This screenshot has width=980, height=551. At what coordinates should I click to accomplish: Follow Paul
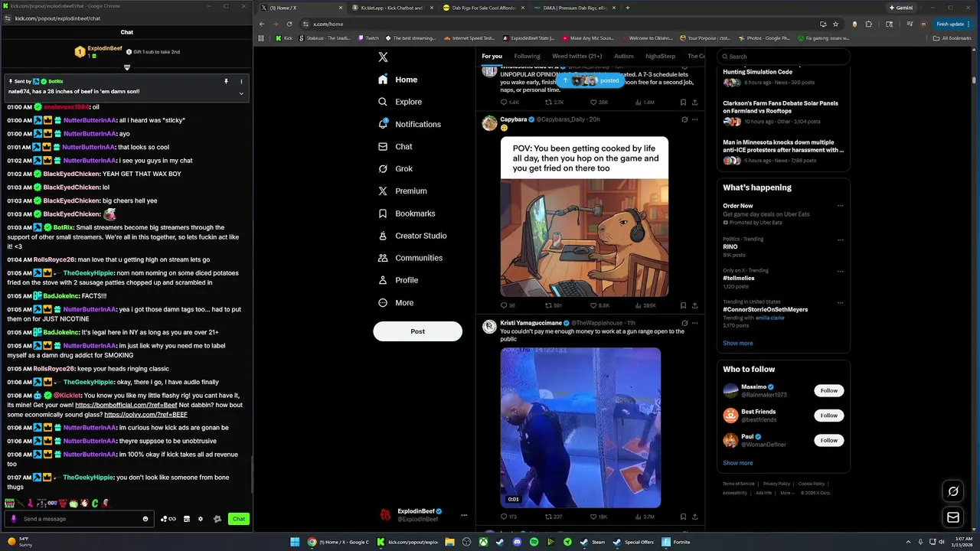pyautogui.click(x=829, y=440)
